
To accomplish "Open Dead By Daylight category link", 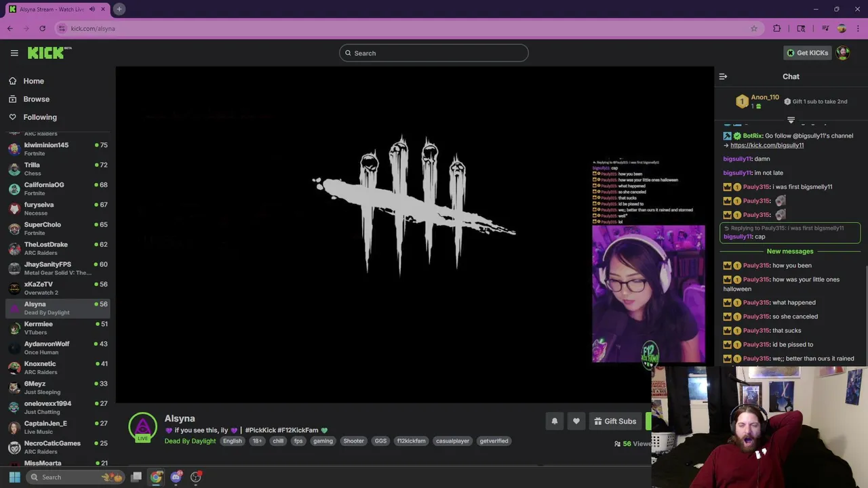I will point(190,441).
